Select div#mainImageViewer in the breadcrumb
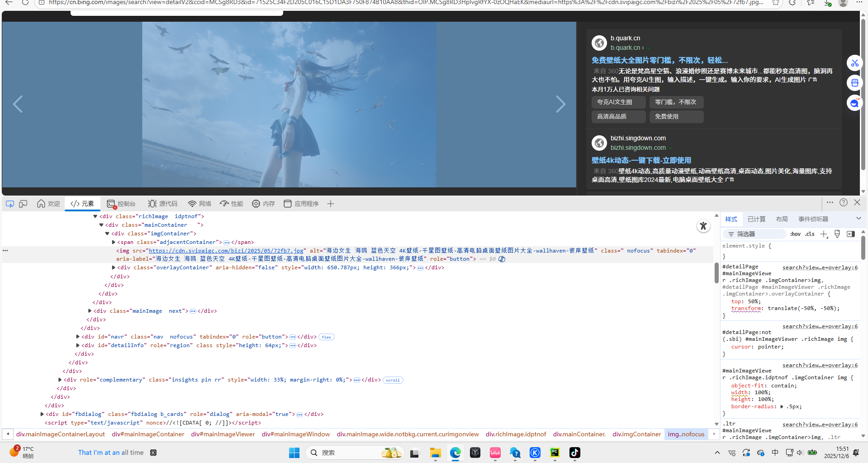 (223, 434)
